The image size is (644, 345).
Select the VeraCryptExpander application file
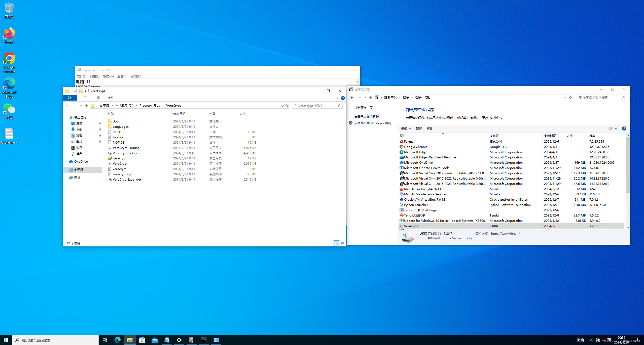127,179
